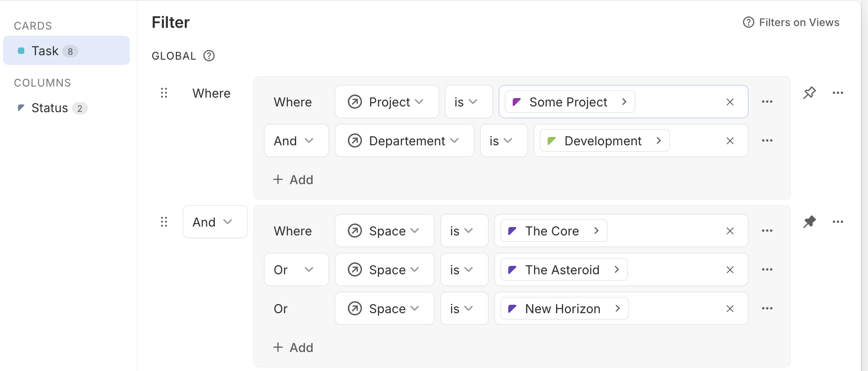Click more options for Project filter row
Viewport: 868px width, 371px height.
point(767,102)
